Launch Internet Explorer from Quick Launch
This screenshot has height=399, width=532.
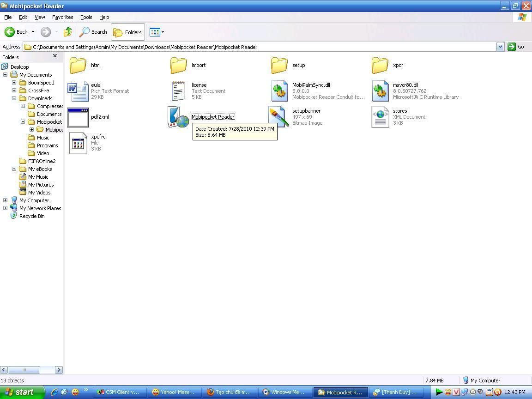[54, 392]
